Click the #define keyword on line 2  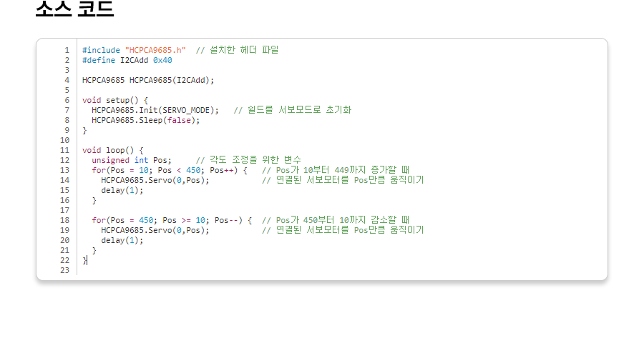(x=99, y=60)
